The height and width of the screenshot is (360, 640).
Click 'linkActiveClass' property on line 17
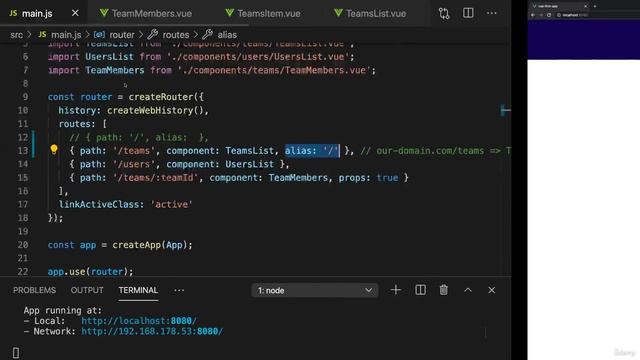99,204
